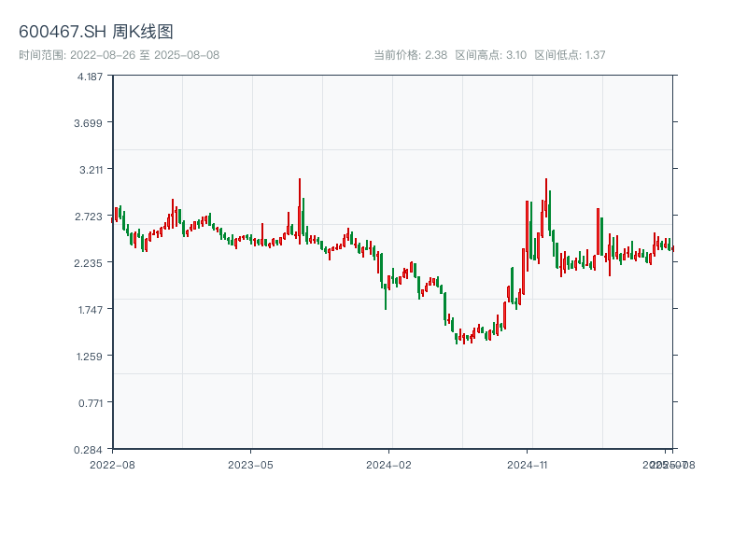Select the 2024-11 x-axis date marker
This screenshot has width=747, height=560.
527,464
